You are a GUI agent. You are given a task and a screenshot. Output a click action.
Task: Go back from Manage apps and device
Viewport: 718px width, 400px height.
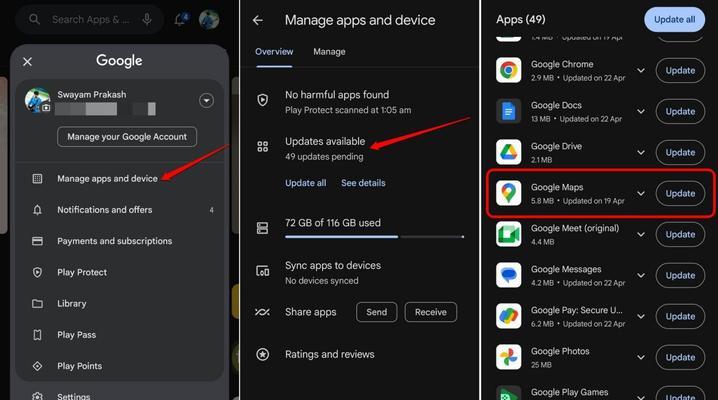258,20
